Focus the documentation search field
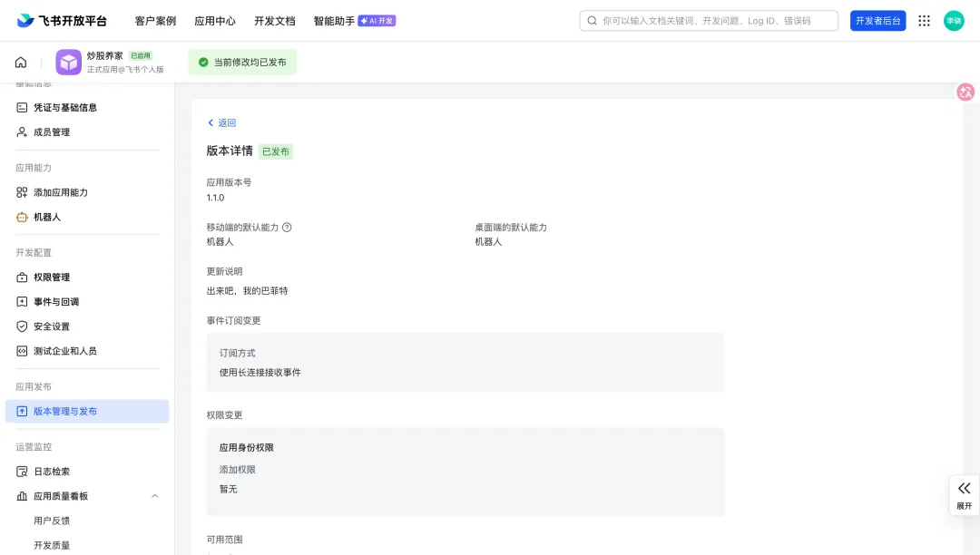The height and width of the screenshot is (555, 980). click(x=709, y=21)
